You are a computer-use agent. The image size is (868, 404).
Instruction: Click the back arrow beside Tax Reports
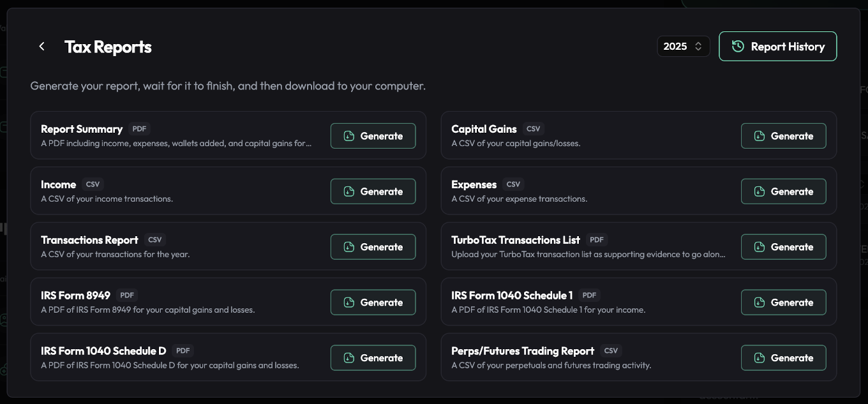coord(41,47)
